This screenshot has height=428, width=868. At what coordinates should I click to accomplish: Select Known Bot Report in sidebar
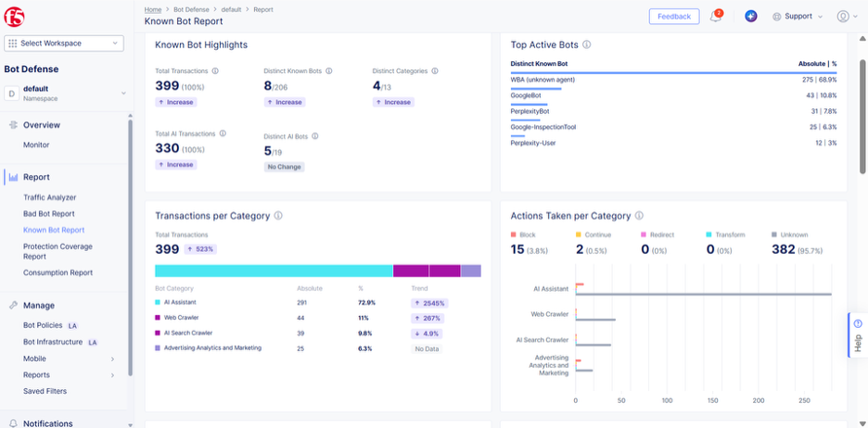click(54, 230)
